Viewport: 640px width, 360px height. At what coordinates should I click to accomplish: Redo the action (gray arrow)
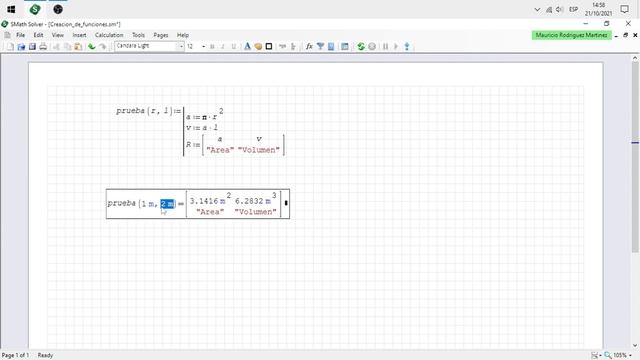(102, 47)
